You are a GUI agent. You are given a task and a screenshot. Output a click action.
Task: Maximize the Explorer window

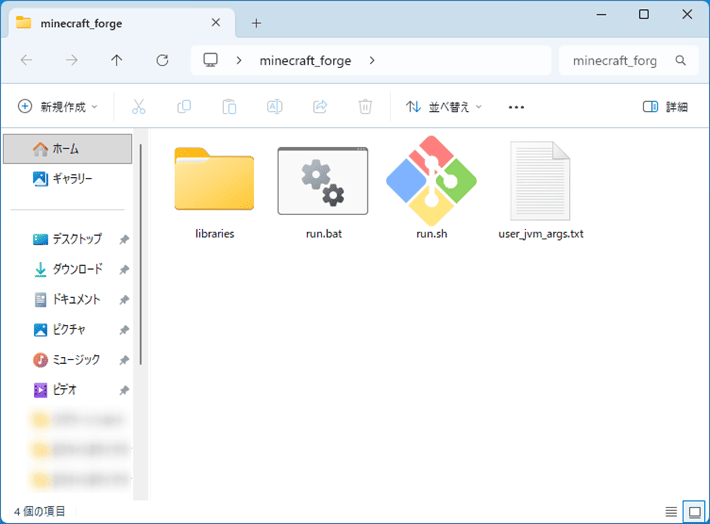coord(643,14)
